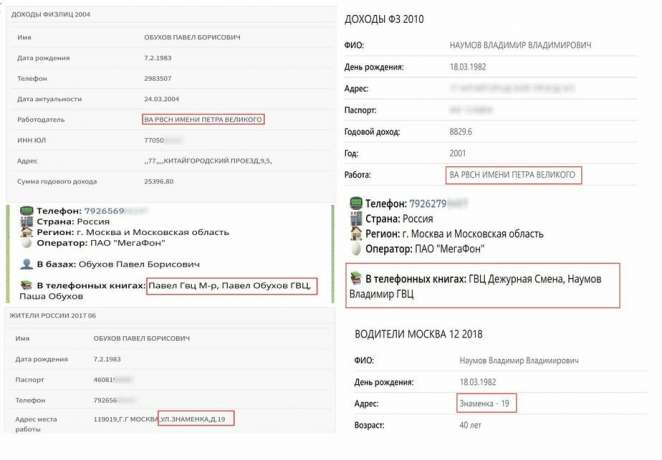
Task: Click the house icon beside Регион in left panel
Action: coord(28,232)
